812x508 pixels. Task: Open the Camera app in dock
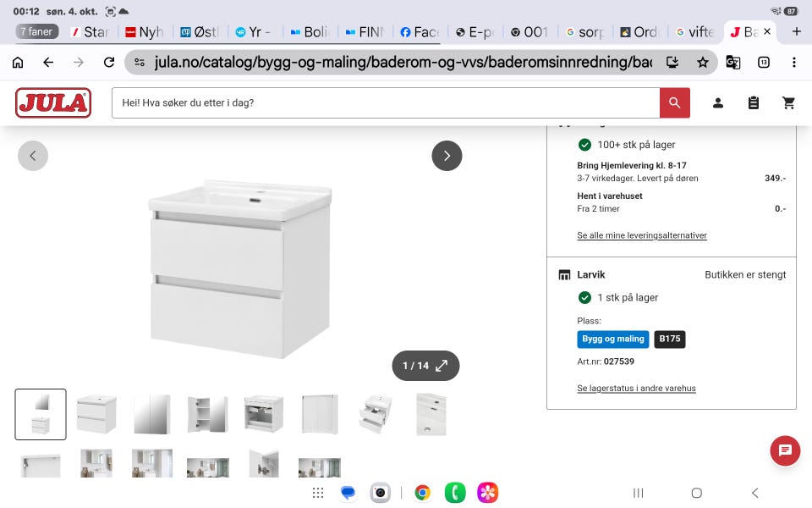point(380,493)
